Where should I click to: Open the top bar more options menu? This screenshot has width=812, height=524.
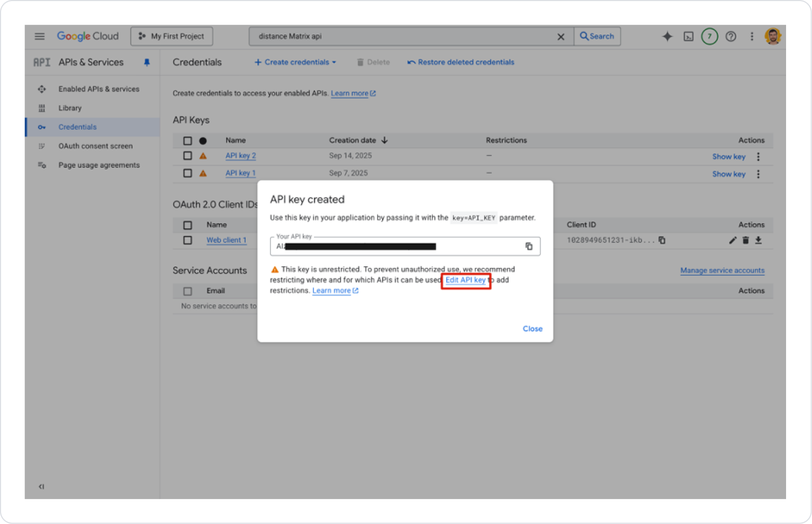click(x=752, y=37)
